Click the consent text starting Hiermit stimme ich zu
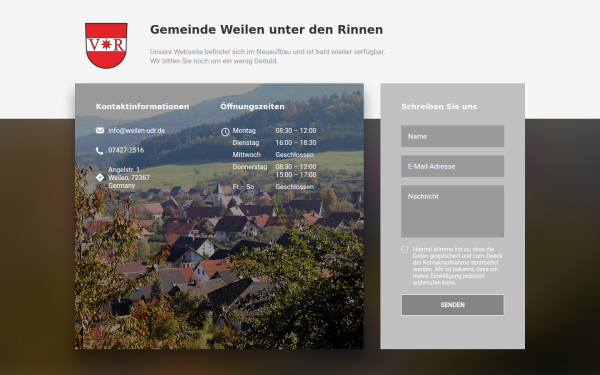The width and height of the screenshot is (600, 375). pos(458,266)
